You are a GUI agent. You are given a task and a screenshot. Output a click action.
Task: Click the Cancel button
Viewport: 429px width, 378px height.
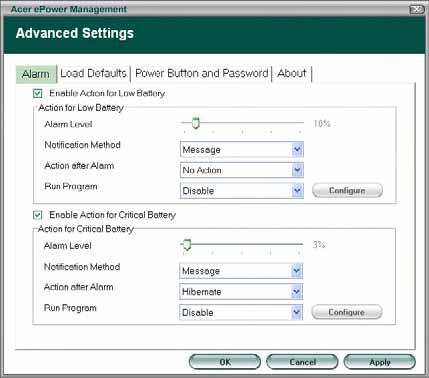(302, 362)
